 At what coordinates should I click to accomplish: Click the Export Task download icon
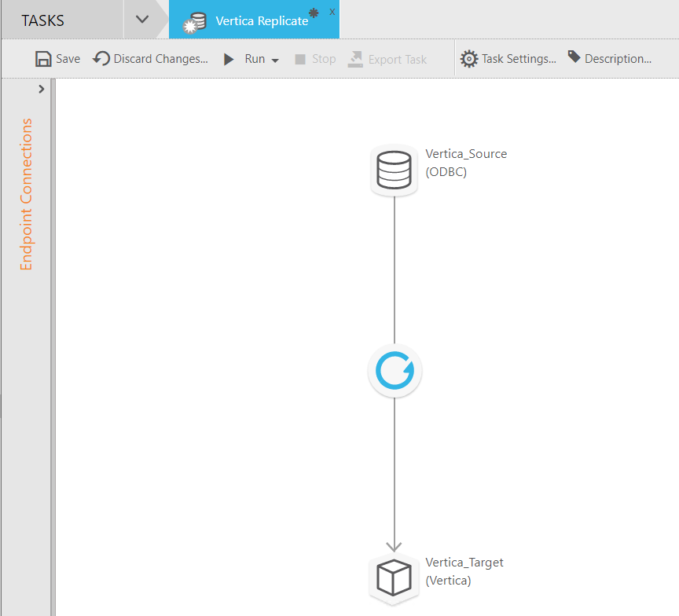356,58
